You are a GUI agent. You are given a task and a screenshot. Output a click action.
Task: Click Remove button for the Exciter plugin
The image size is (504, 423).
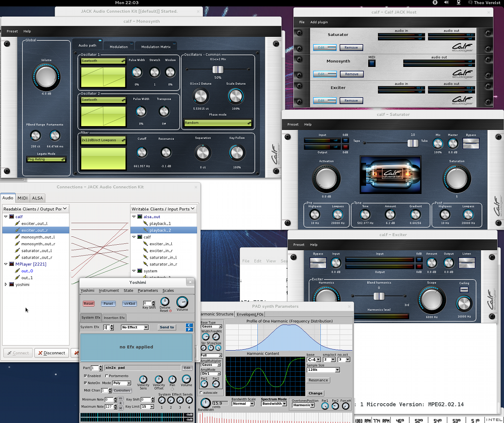pyautogui.click(x=351, y=100)
